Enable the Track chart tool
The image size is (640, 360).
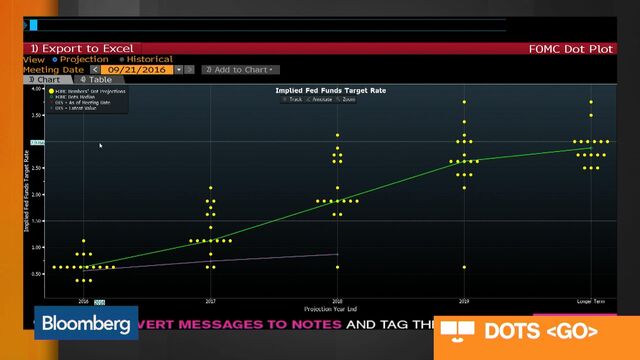293,100
